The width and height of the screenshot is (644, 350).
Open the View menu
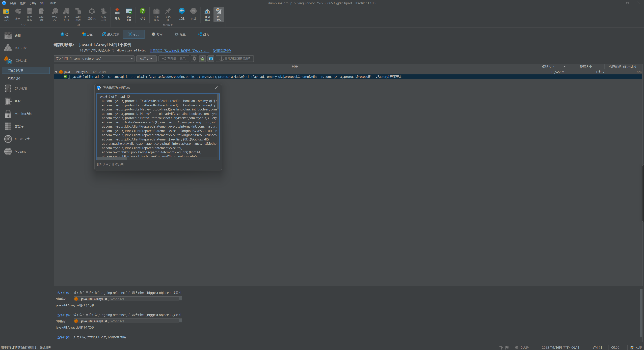click(23, 3)
